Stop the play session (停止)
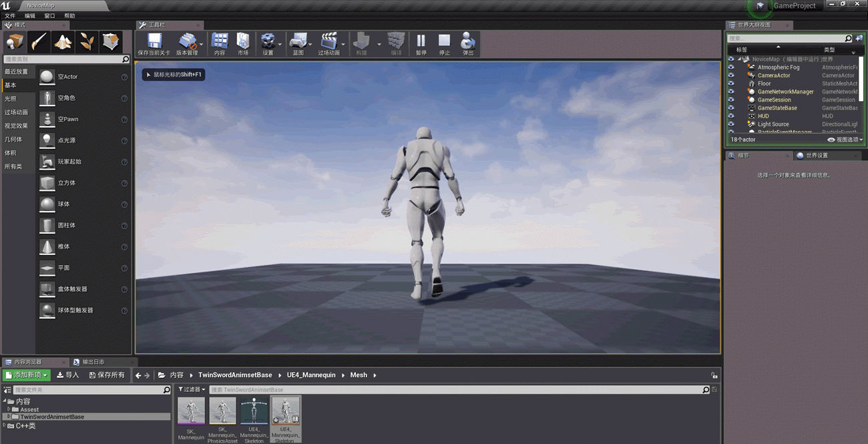The height and width of the screenshot is (444, 868). pyautogui.click(x=445, y=44)
